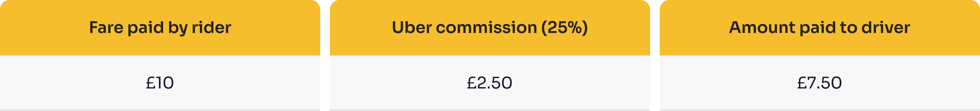The image size is (980, 111).
Task: Click the "Amount paid to driver" header
Action: point(819,28)
